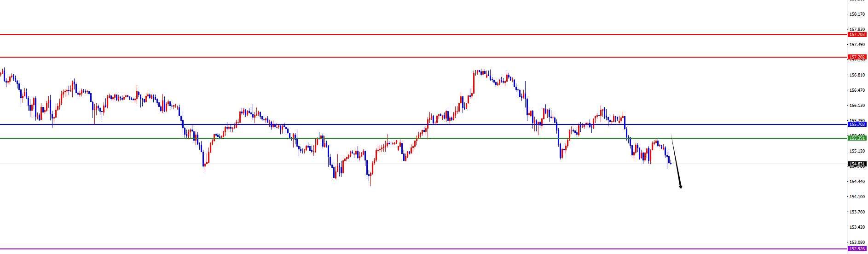The height and width of the screenshot is (254, 868).
Task: Click the 154.100 label on price axis
Action: [x=857, y=197]
